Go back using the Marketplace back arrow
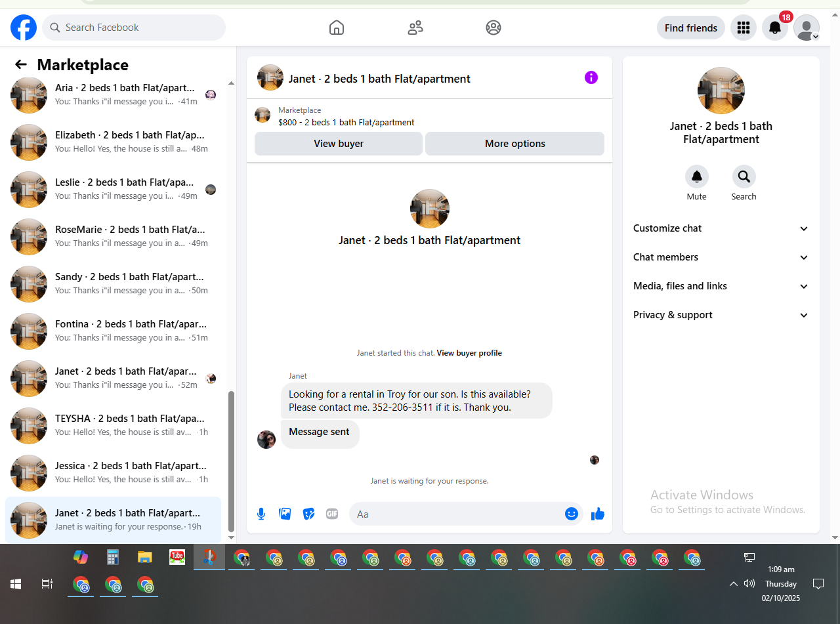 click(21, 64)
